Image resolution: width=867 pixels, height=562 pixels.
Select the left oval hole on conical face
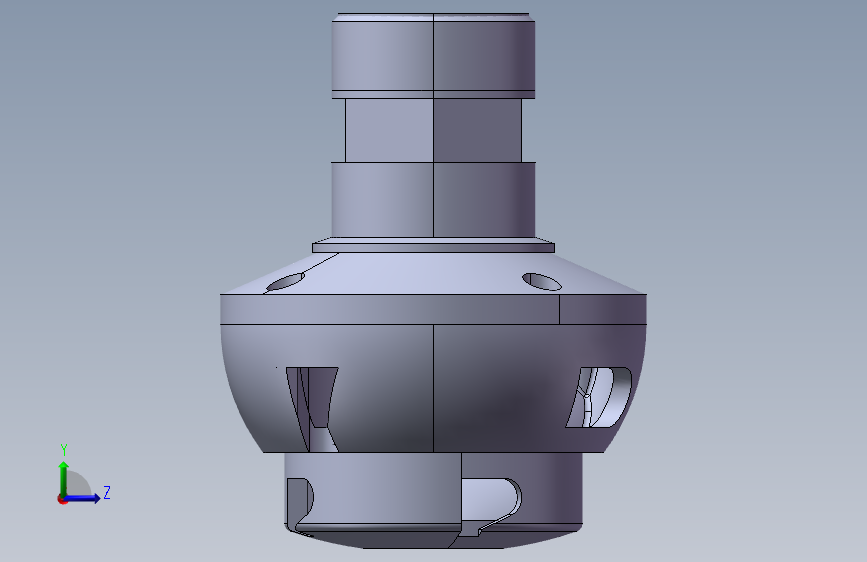coord(285,282)
